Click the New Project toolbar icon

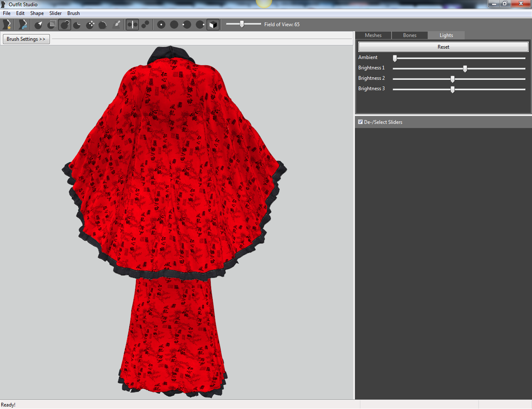tap(7, 25)
